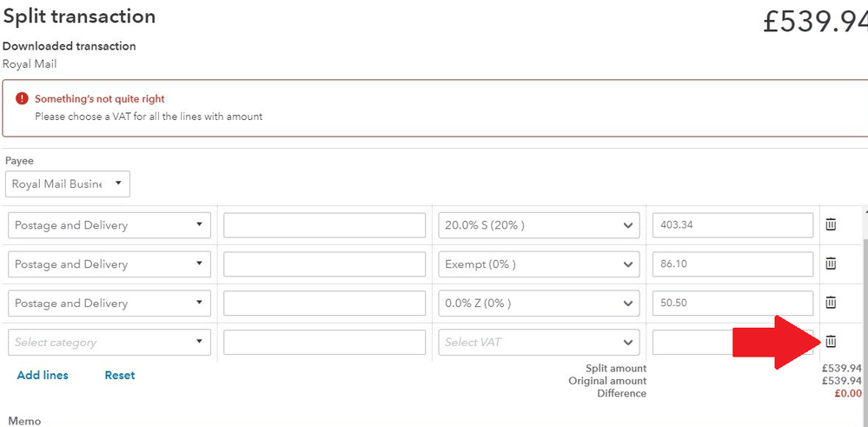The height and width of the screenshot is (427, 868).
Task: Open category dropdown on the 50.50 line
Action: pos(109,304)
